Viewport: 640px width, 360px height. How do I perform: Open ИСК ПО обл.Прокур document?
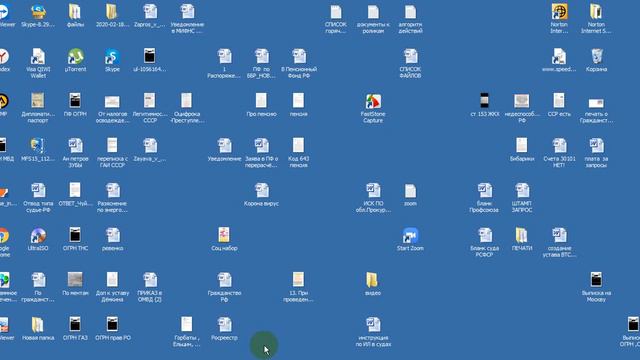click(373, 191)
